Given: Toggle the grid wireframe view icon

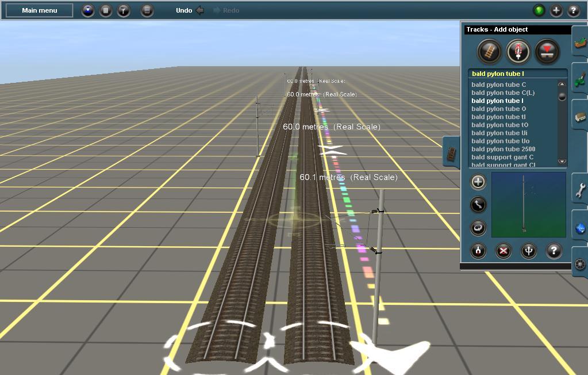Looking at the screenshot, I should 147,10.
